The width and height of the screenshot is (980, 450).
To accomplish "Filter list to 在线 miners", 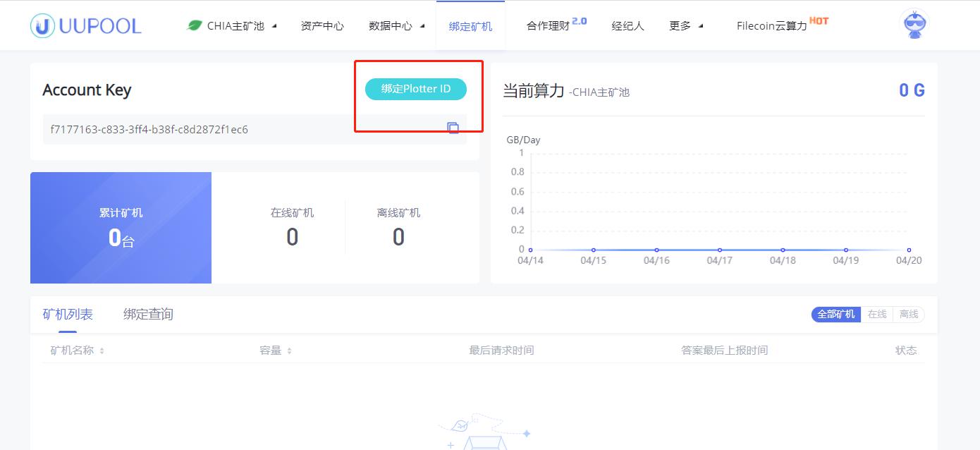I will (877, 315).
